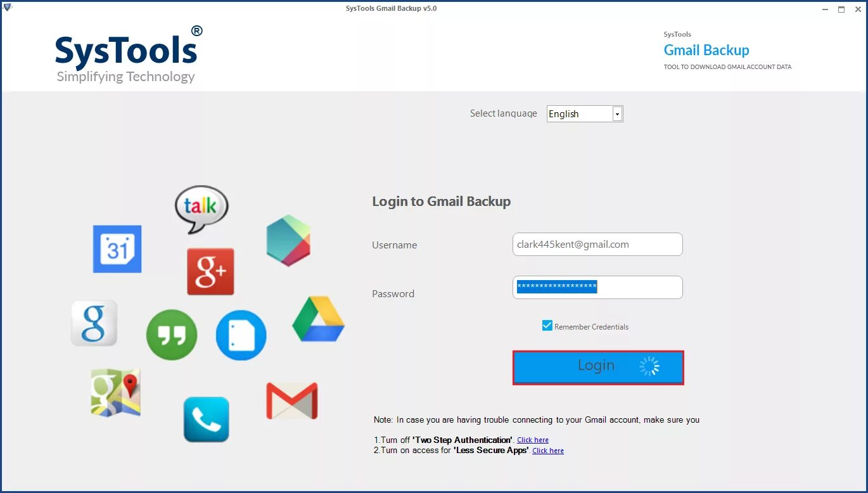Image resolution: width=868 pixels, height=493 pixels.
Task: Click the 'Remember Credentials' label text
Action: pos(591,327)
